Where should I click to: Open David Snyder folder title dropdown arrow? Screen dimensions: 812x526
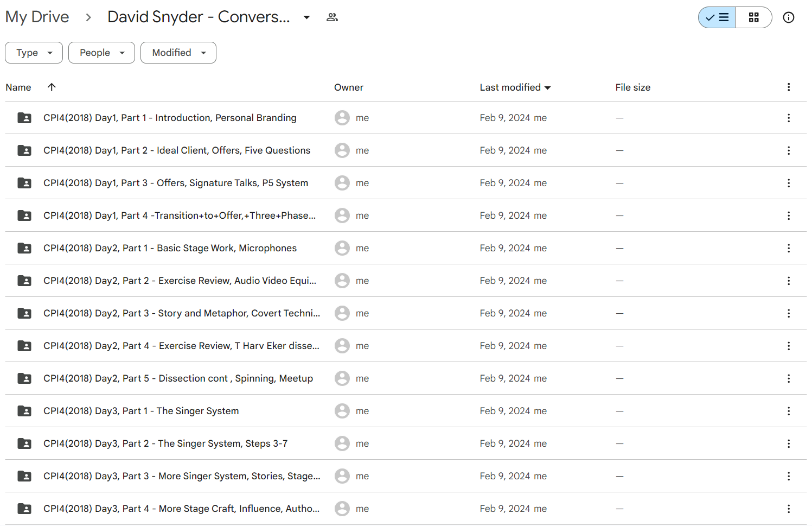click(306, 17)
